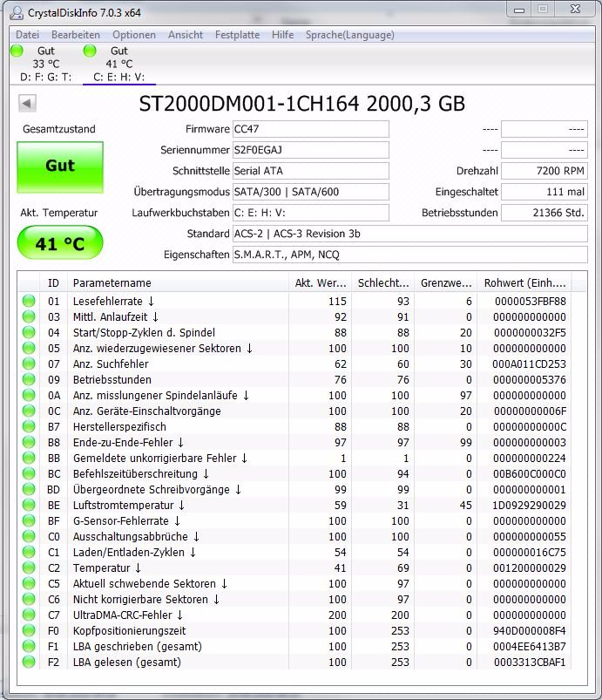Click the Firmware field CC47

point(311,129)
